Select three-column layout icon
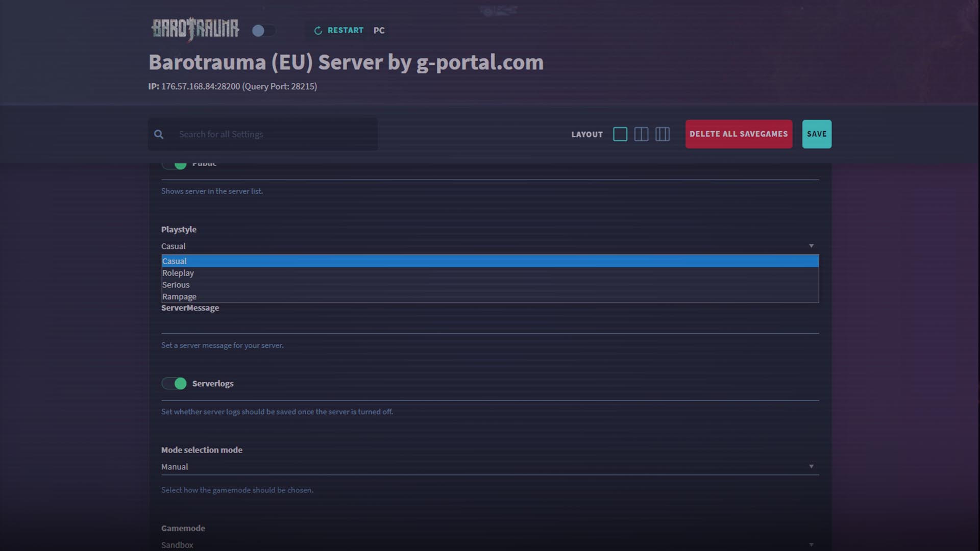Screen dimensions: 980x551 [x=663, y=134]
